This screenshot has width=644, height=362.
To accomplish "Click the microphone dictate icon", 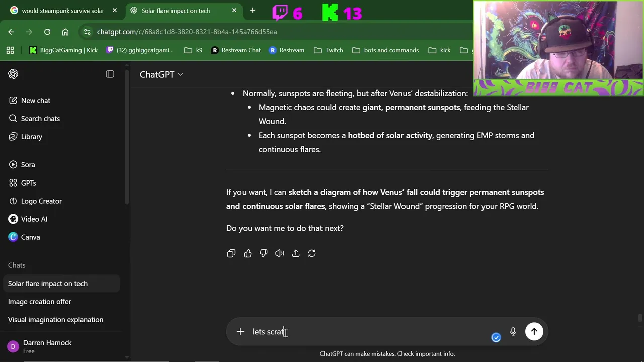I will 513,332.
